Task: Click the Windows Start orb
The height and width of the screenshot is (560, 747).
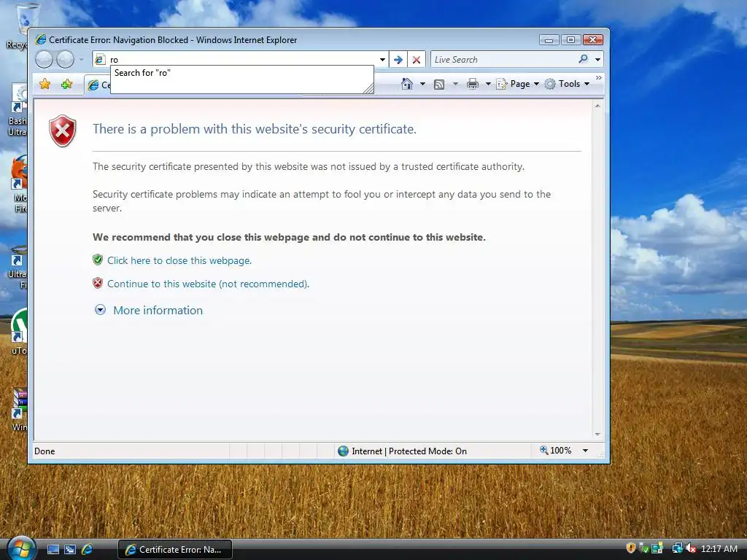Action: pos(21,548)
